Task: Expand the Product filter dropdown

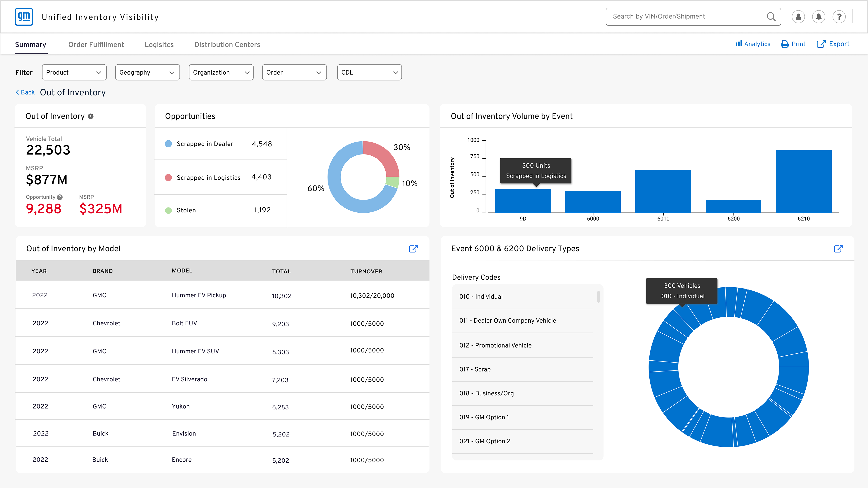Action: (x=74, y=72)
